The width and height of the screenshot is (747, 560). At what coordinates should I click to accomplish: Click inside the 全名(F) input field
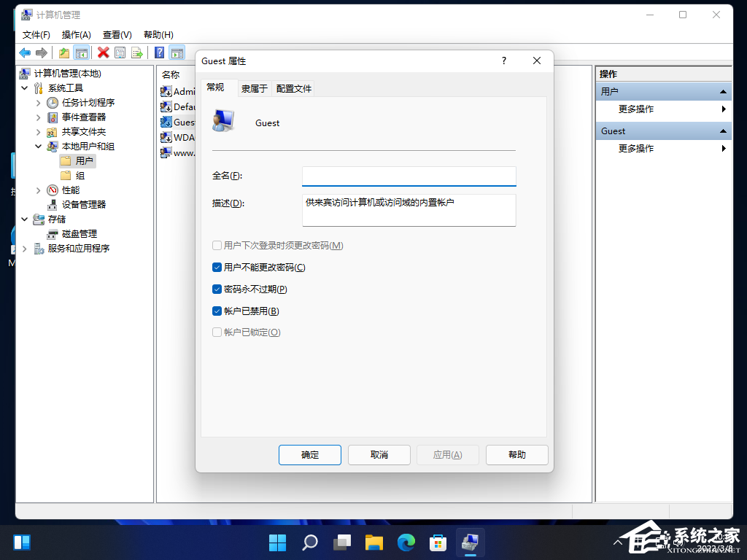[x=409, y=176]
